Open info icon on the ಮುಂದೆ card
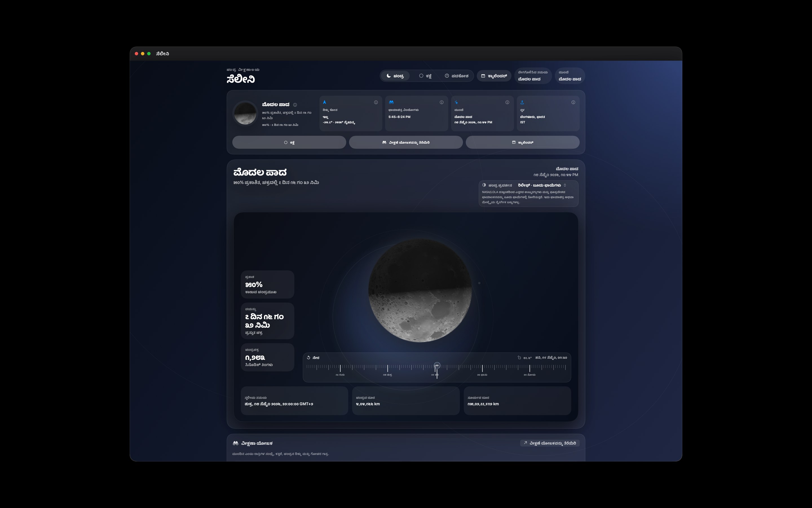 click(507, 102)
